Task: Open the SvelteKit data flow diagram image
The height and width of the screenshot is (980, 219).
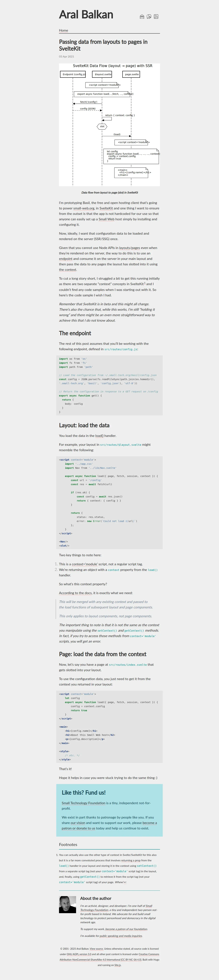Action: [109, 125]
